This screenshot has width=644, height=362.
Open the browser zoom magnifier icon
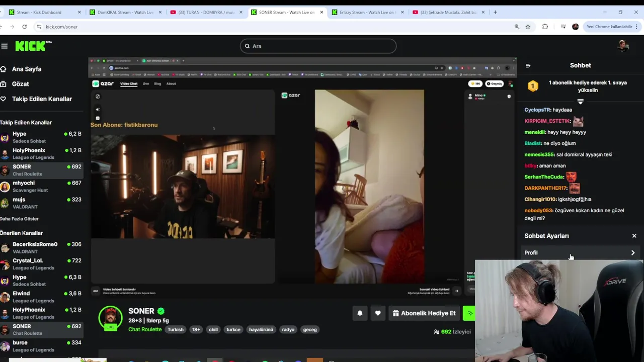[517, 27]
